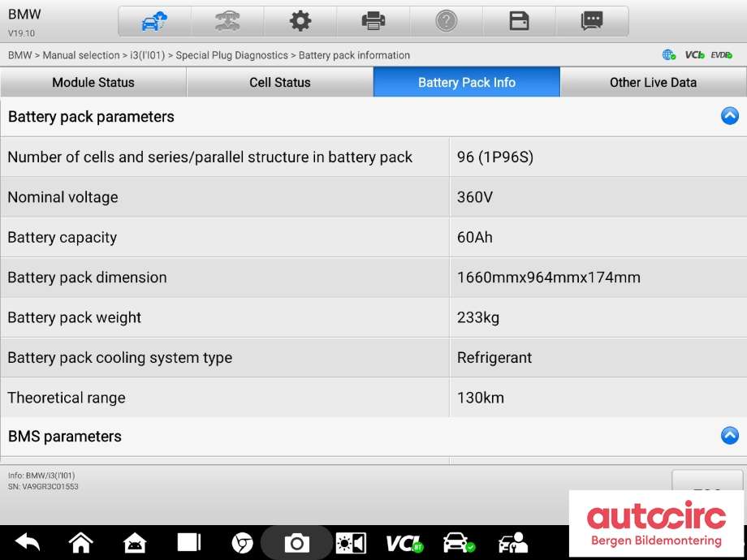Tap the Nominal voltage row label
This screenshot has width=747, height=560.
[63, 197]
